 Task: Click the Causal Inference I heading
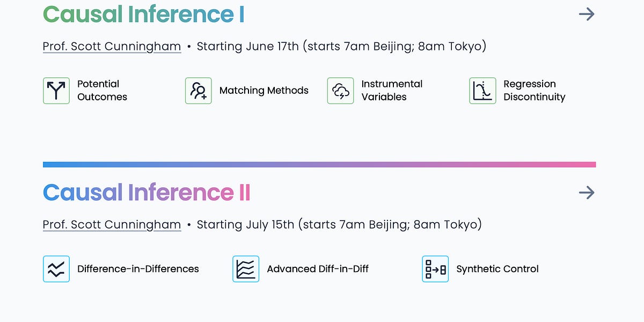tap(144, 14)
